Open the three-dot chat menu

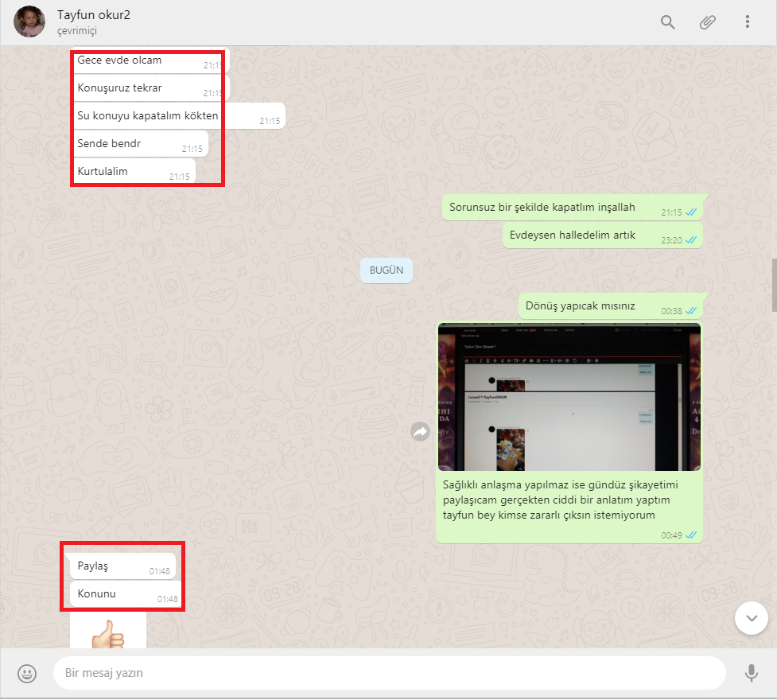click(x=748, y=21)
